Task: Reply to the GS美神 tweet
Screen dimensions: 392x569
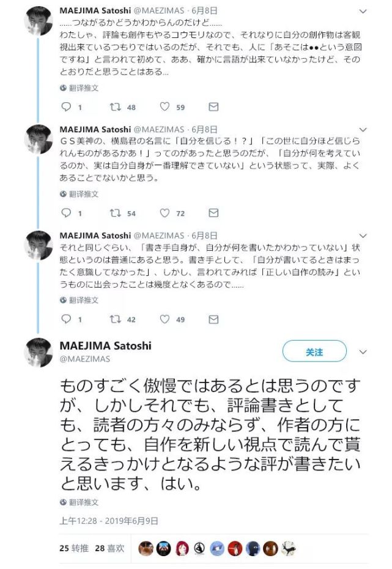Action: (66, 213)
